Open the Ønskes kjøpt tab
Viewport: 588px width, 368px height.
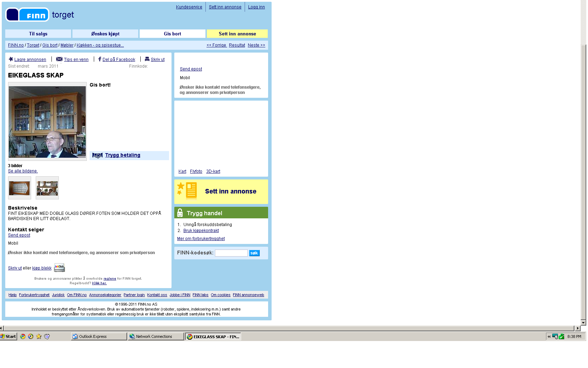coord(105,34)
